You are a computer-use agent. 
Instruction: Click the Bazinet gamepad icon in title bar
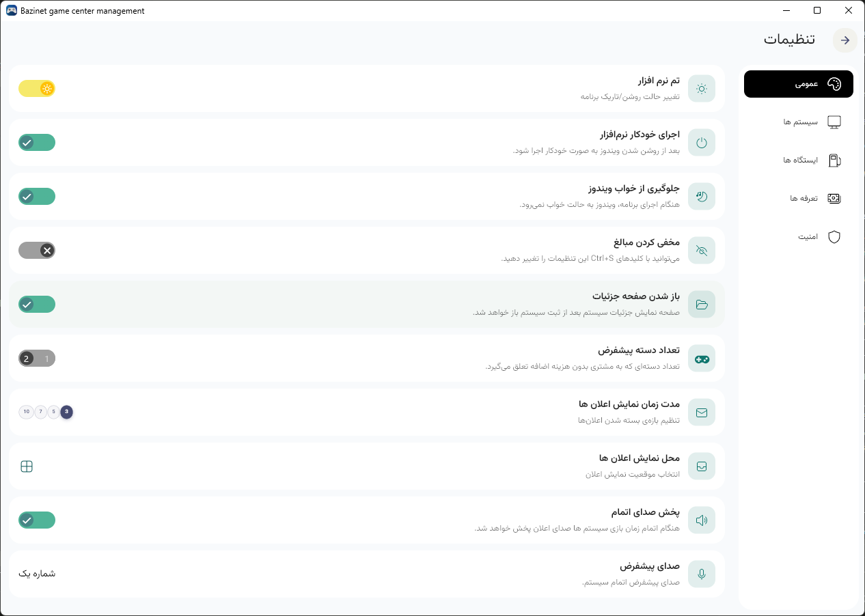(12, 10)
